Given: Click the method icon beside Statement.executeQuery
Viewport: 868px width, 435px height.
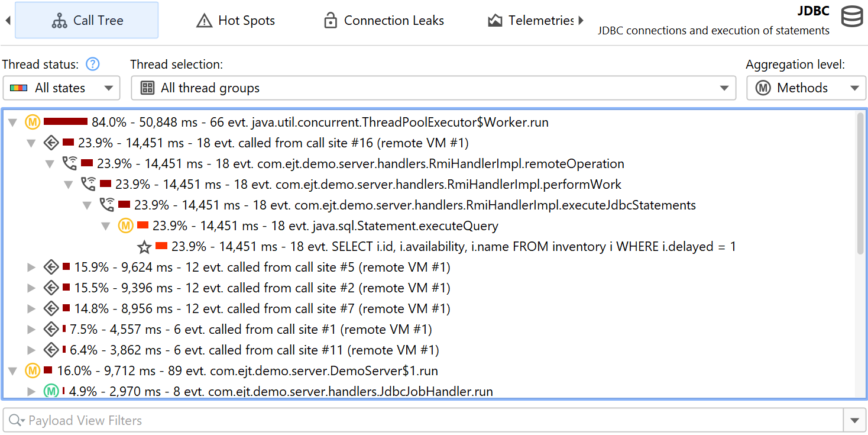Looking at the screenshot, I should click(125, 225).
